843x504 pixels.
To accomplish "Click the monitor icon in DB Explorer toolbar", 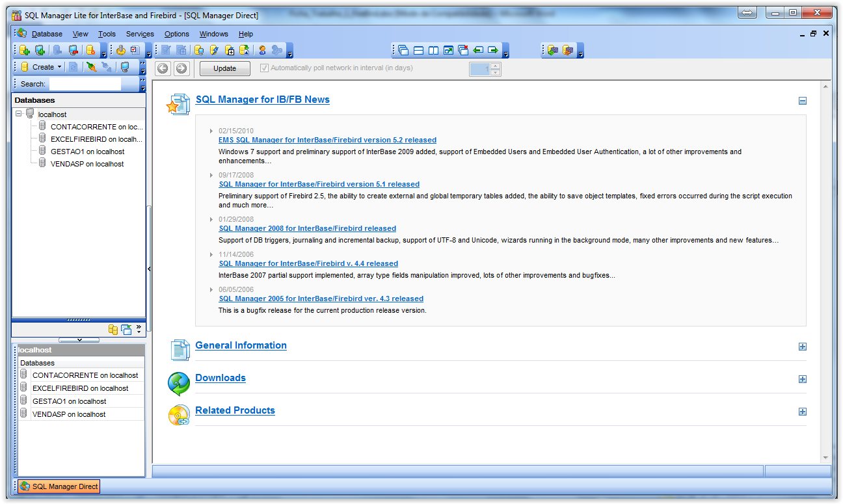I will [125, 67].
